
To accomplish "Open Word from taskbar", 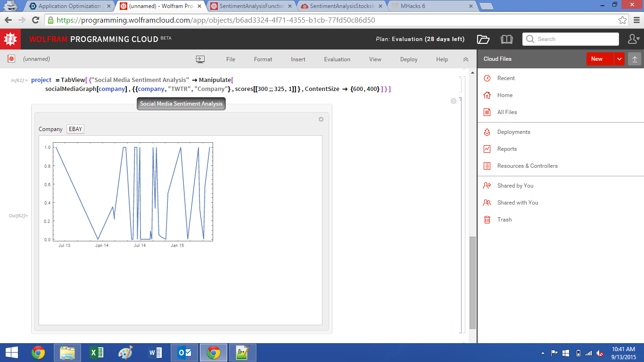I will coord(155,353).
